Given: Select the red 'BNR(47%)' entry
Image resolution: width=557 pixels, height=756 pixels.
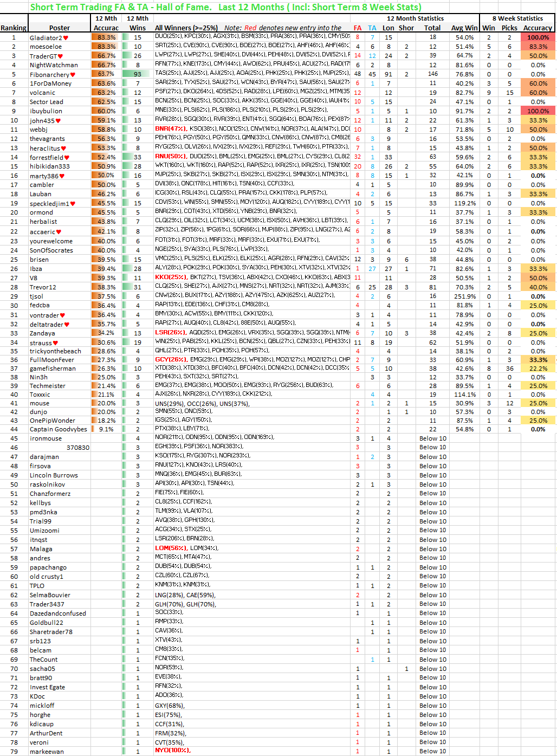Looking at the screenshot, I should [171, 129].
